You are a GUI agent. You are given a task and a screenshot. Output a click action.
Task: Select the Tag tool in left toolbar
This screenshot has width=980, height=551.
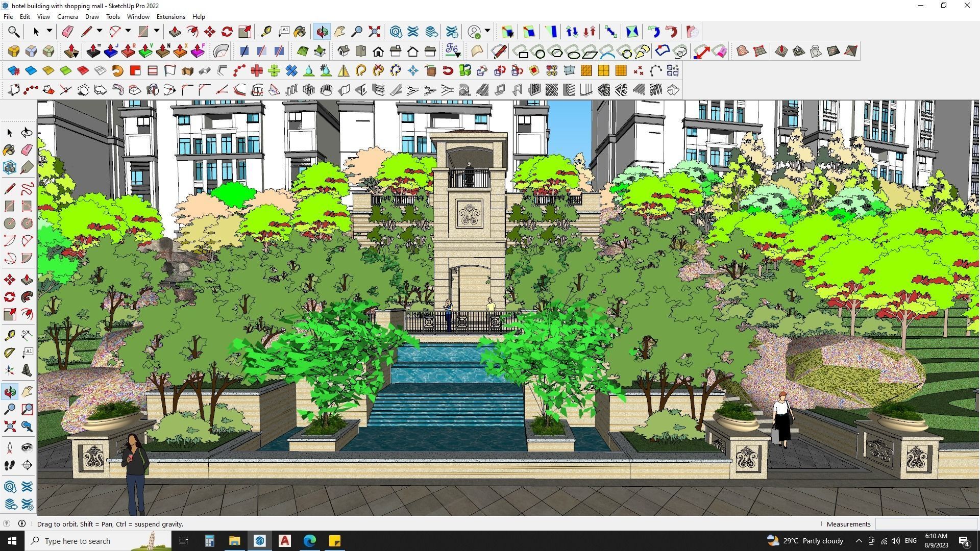pyautogui.click(x=27, y=167)
